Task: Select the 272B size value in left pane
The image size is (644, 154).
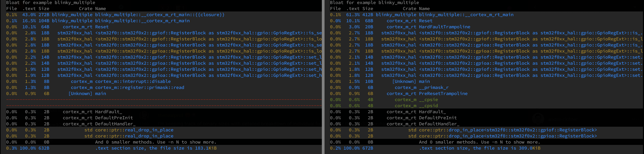Action: [x=44, y=15]
